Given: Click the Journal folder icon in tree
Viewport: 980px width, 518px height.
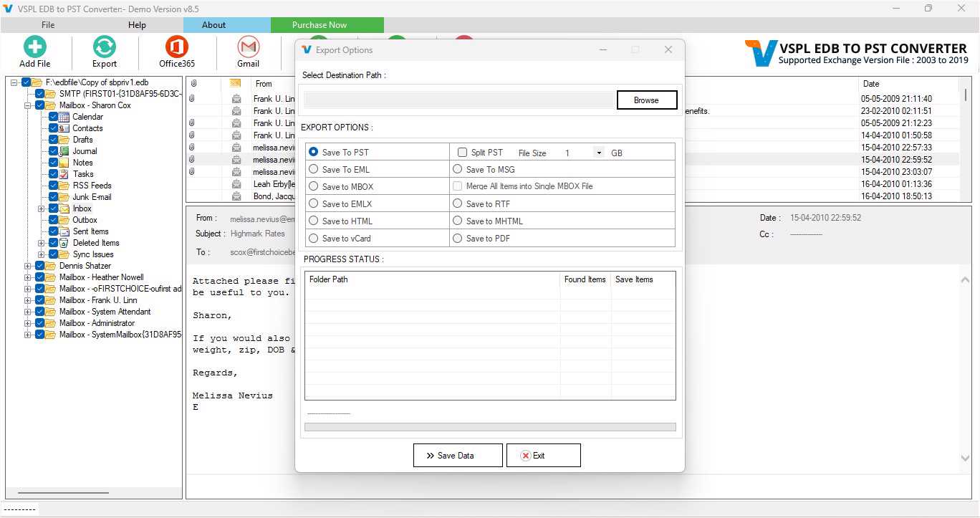Looking at the screenshot, I should [64, 151].
